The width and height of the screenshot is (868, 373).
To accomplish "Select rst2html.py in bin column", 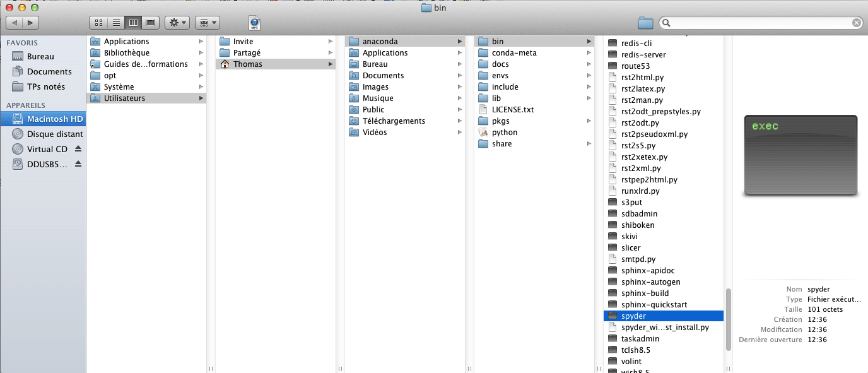I will click(664, 78).
